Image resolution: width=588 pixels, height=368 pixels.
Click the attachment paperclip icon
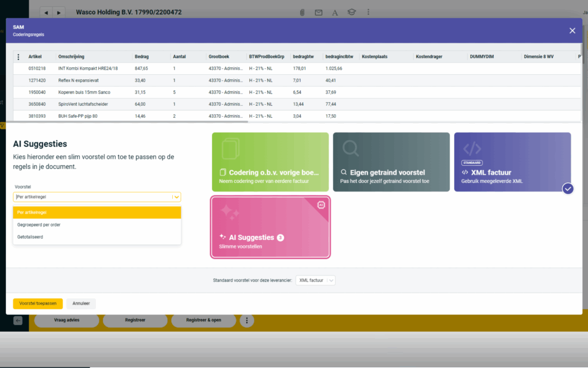[302, 12]
